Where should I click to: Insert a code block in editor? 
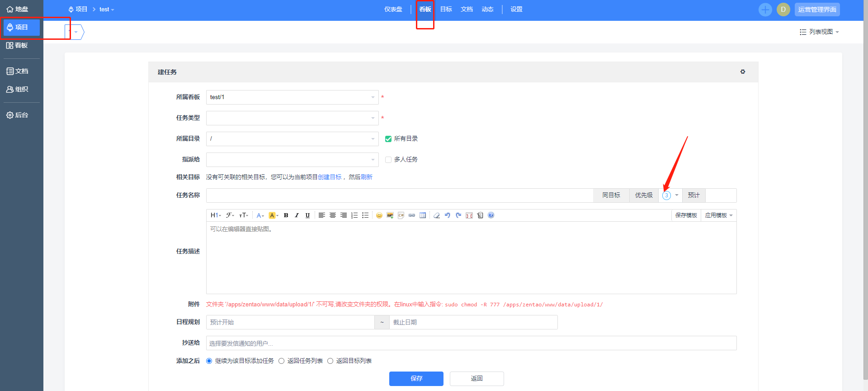[401, 215]
